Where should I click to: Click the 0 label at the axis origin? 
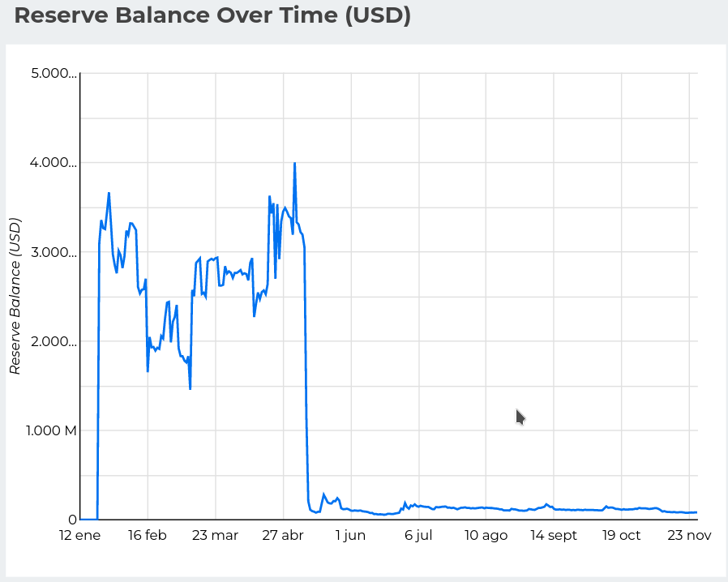pyautogui.click(x=72, y=520)
